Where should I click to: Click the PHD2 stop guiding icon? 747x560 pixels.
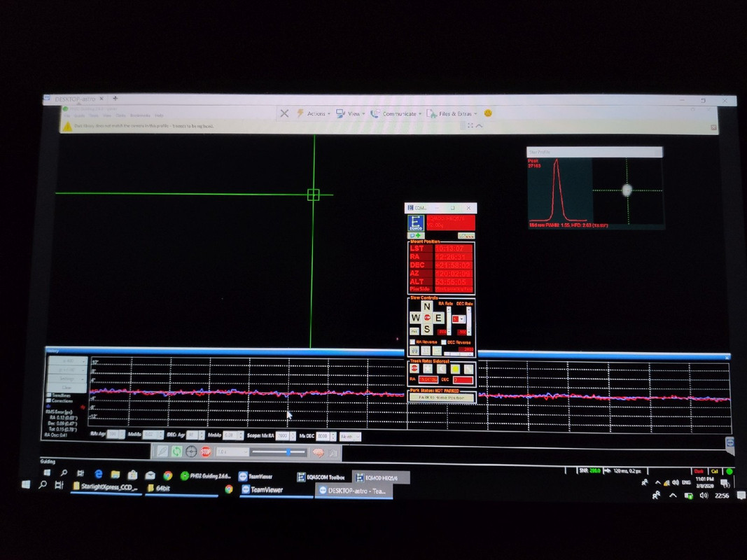pos(206,451)
